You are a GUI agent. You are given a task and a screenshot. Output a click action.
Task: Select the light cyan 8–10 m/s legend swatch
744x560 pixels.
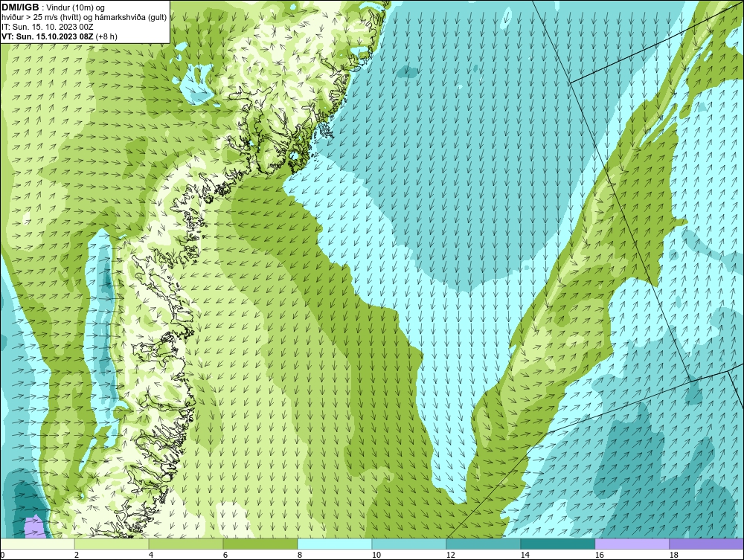pos(335,544)
